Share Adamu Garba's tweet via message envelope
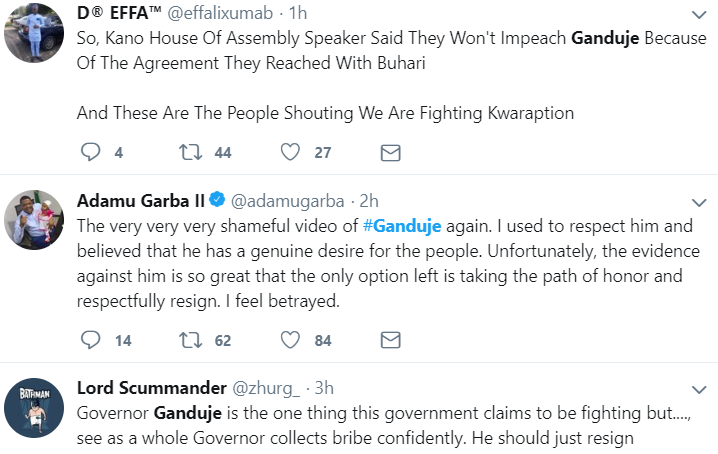718x454 pixels. (391, 340)
